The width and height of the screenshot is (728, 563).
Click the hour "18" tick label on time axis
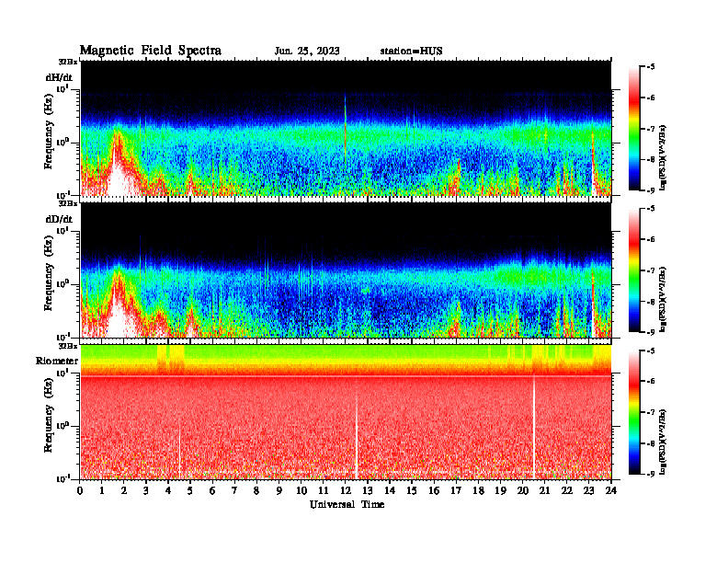point(478,491)
